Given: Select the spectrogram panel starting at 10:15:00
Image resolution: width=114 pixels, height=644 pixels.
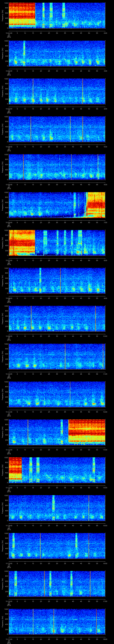Looking at the screenshot, I should coord(57,546).
